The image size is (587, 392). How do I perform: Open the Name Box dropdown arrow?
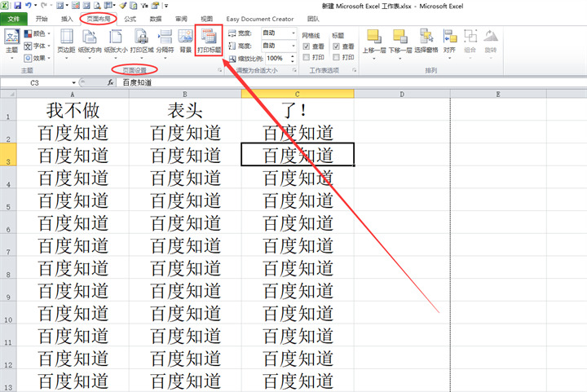point(73,82)
